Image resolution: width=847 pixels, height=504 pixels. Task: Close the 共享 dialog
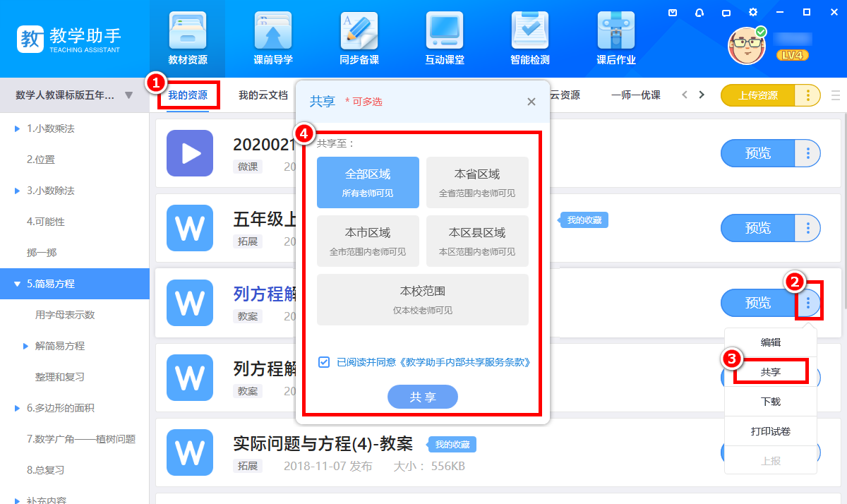(531, 102)
